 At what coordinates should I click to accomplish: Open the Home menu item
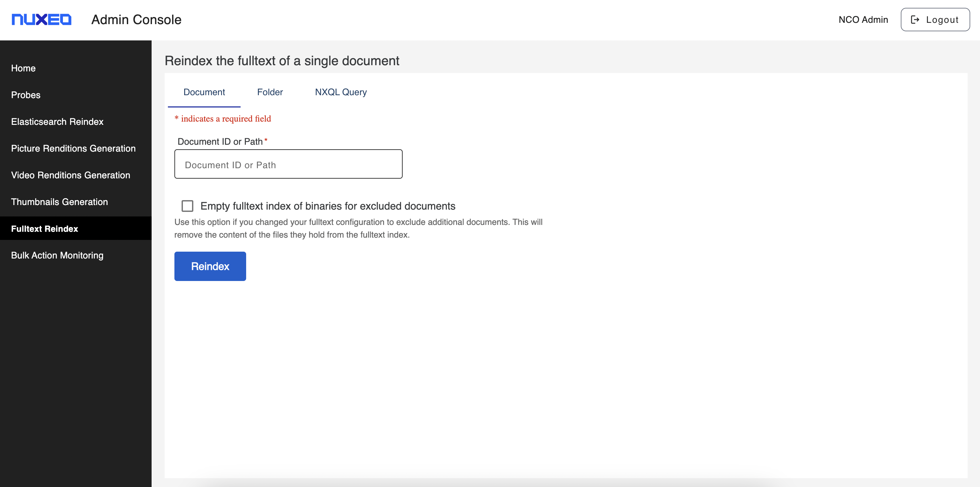(x=23, y=68)
